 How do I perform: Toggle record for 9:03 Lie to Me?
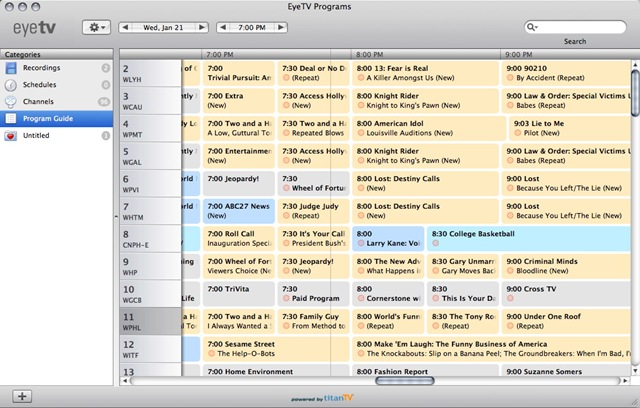(x=518, y=133)
